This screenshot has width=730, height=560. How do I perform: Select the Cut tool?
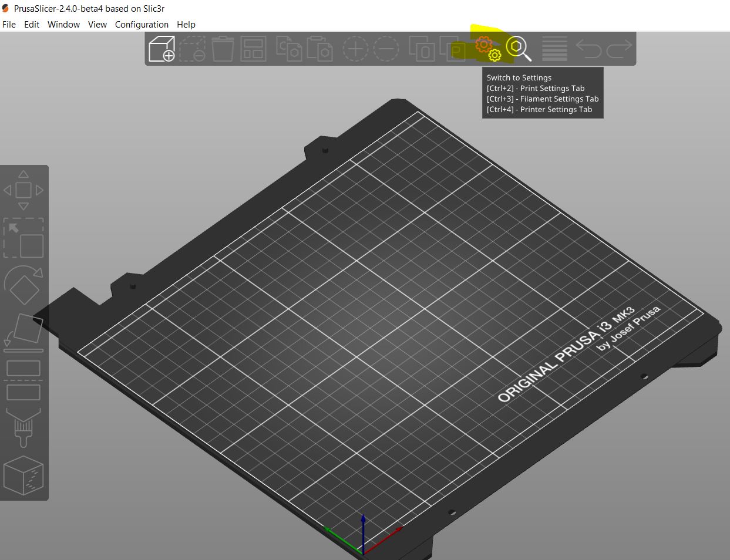pos(23,380)
